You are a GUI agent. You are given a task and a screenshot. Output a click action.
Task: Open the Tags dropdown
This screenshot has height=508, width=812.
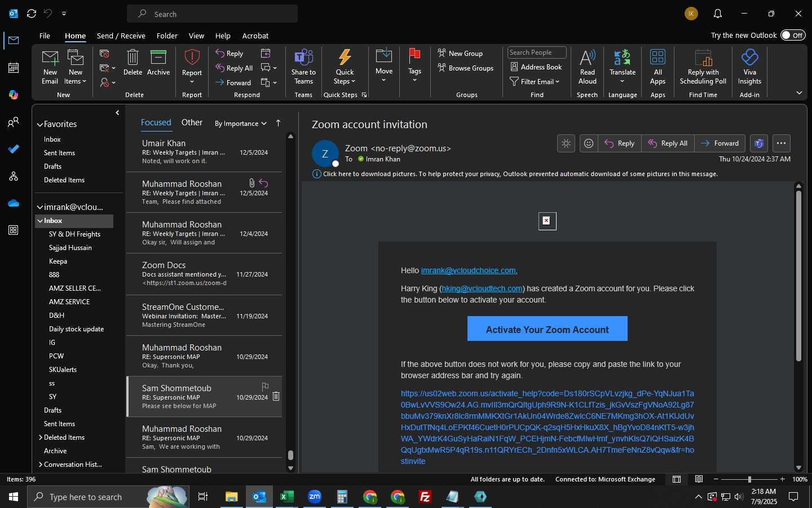pos(414,67)
